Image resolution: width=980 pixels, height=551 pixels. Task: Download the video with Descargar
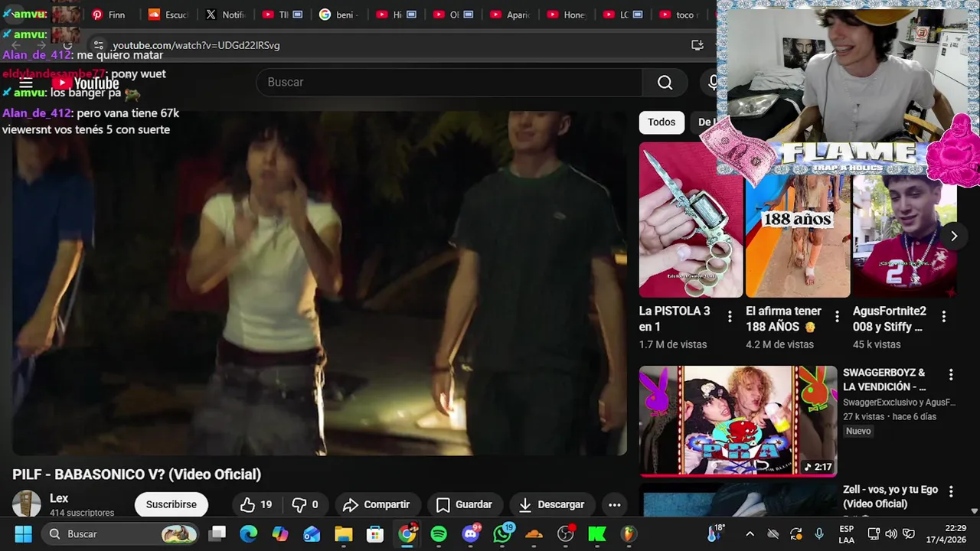click(x=551, y=504)
